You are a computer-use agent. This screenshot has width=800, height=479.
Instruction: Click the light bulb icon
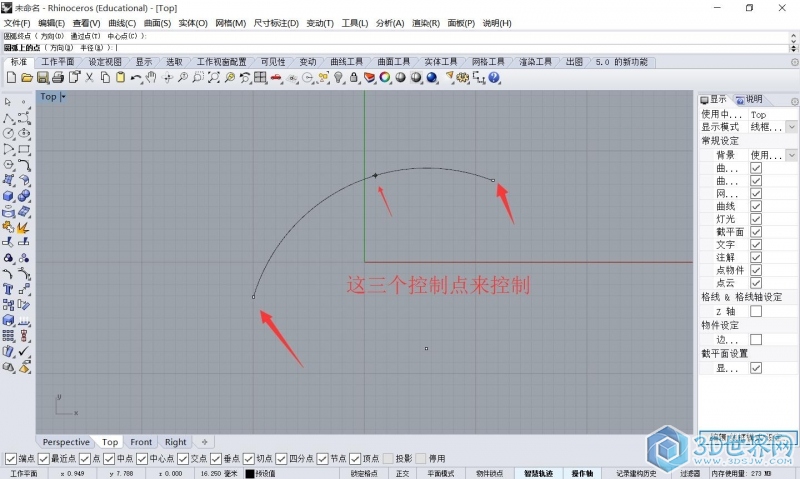(x=338, y=78)
